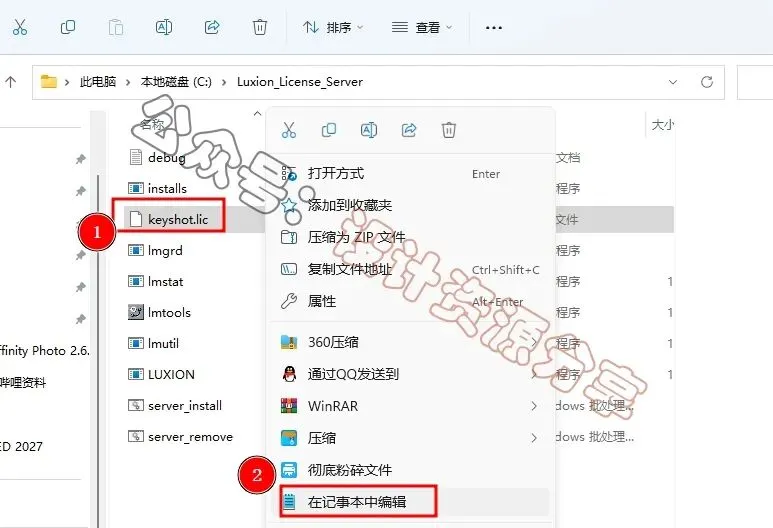Open the 排序 sort dropdown

(333, 28)
